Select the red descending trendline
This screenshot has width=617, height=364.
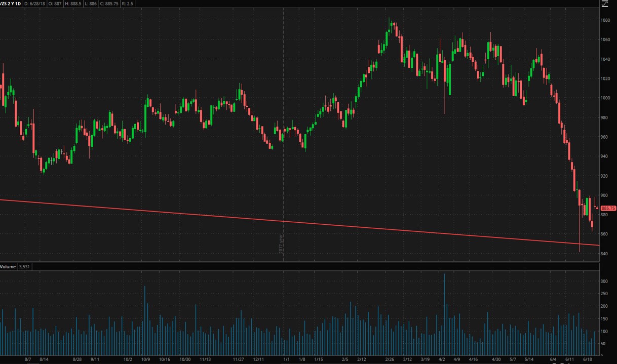pyautogui.click(x=304, y=223)
